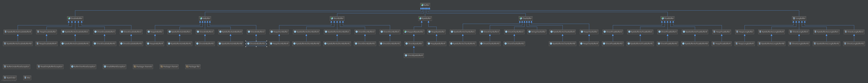Click the DirectLongBufferRU node
The image size is (868, 83).
(854, 44)
